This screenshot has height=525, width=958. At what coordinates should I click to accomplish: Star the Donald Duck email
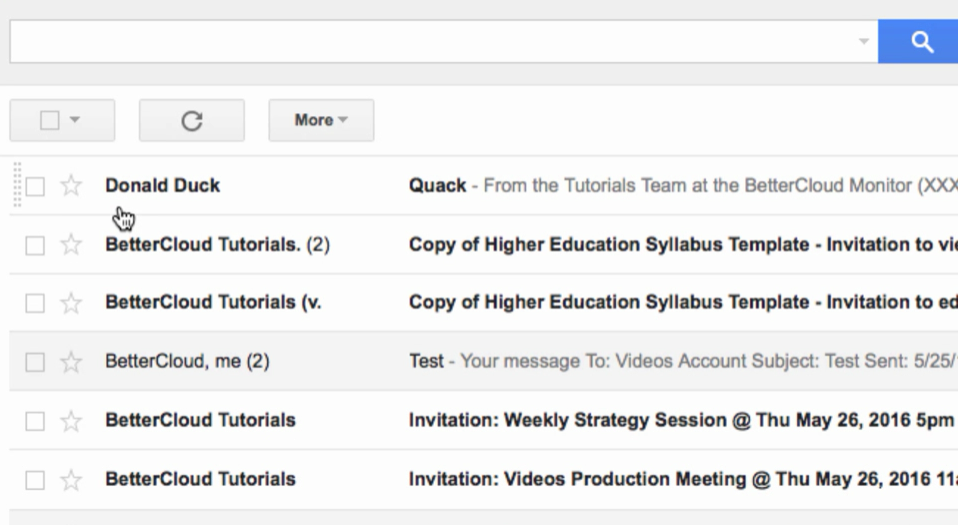click(71, 186)
